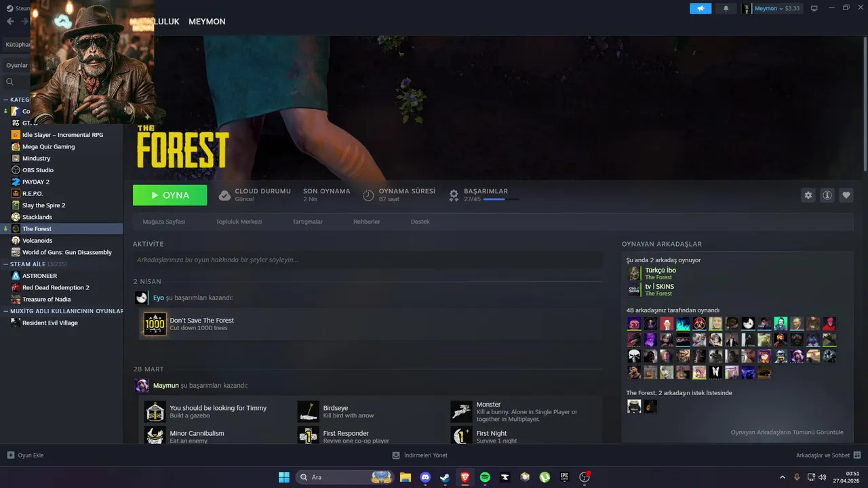The height and width of the screenshot is (488, 868).
Task: Select Slay the Spire 2
Action: point(43,205)
